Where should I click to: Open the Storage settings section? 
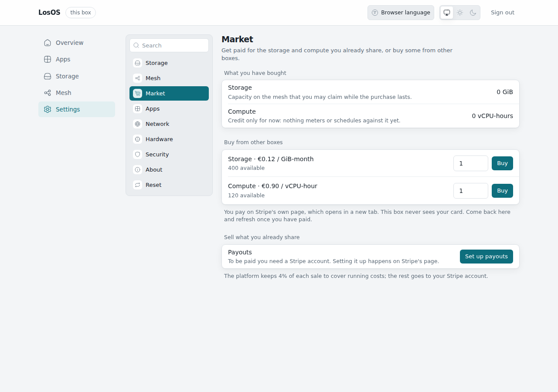pos(169,63)
